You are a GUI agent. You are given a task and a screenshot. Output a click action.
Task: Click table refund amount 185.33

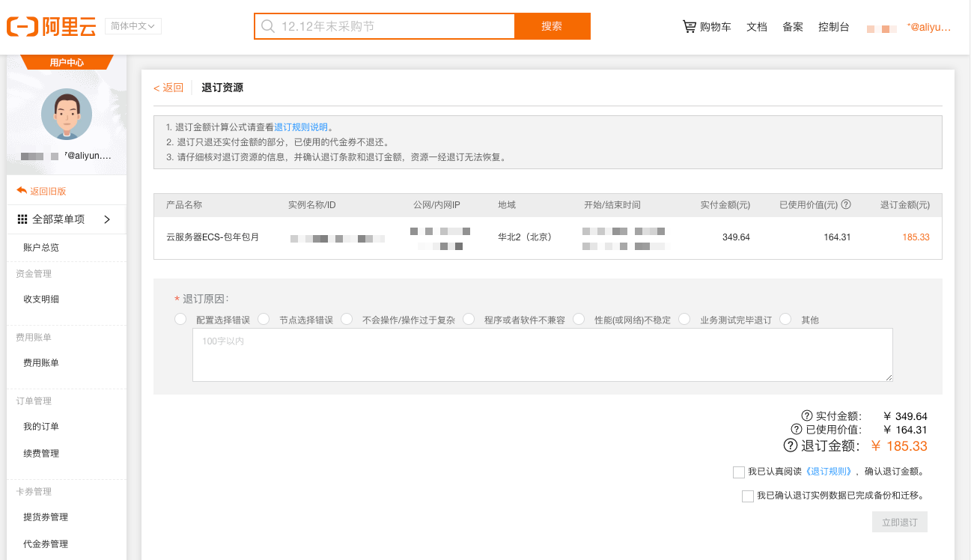pyautogui.click(x=916, y=237)
